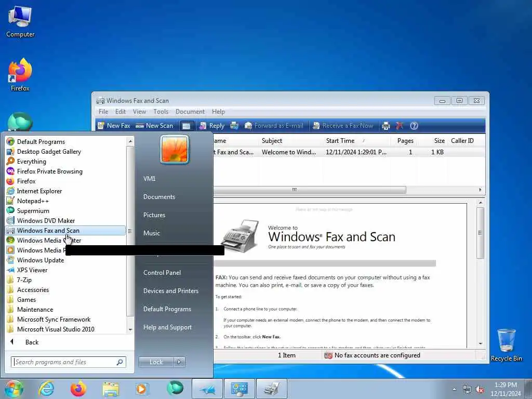Launch Supermium from the programs list

click(66, 211)
